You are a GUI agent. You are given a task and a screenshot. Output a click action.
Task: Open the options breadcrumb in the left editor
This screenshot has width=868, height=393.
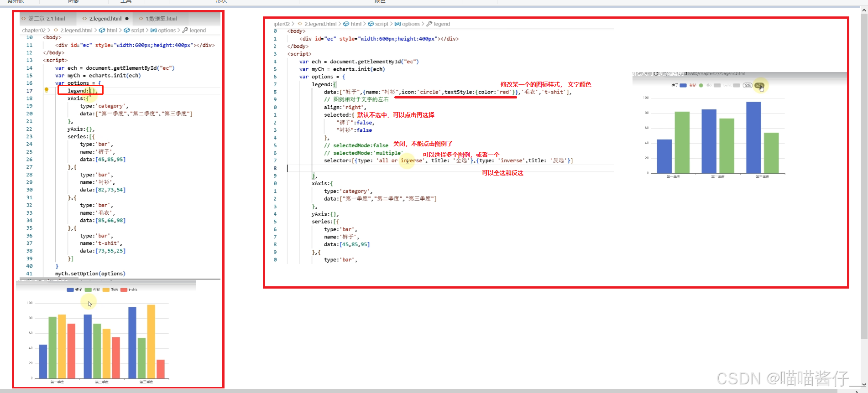167,31
